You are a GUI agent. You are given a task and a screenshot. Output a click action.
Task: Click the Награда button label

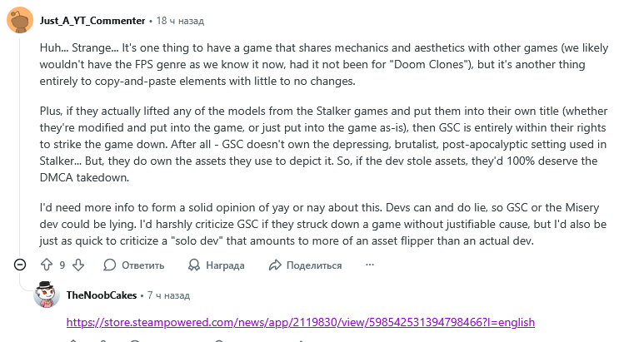[x=225, y=265]
